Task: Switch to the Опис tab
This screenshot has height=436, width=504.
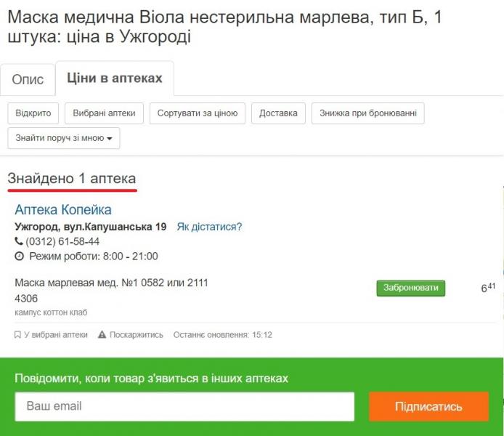Action: (x=28, y=80)
